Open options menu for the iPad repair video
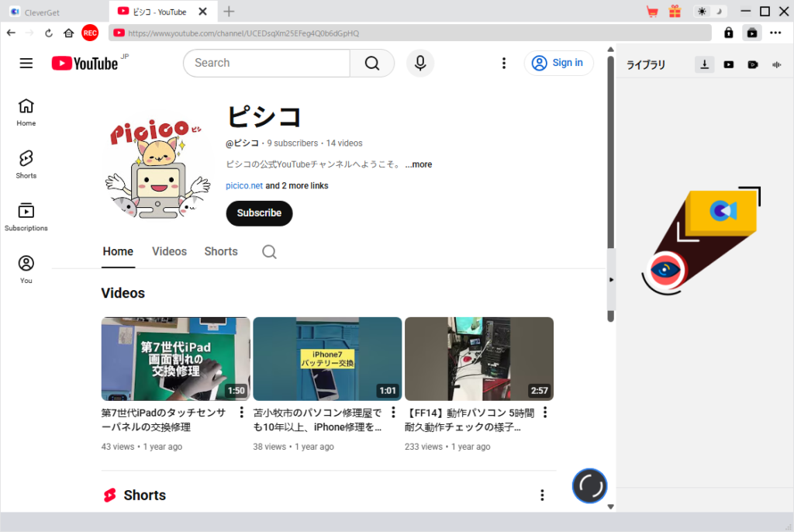 click(x=241, y=413)
